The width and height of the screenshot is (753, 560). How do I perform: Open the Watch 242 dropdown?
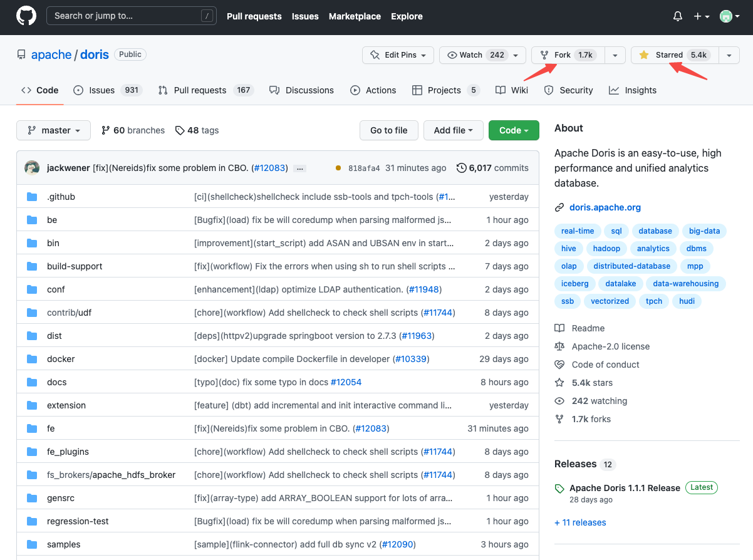coord(482,55)
